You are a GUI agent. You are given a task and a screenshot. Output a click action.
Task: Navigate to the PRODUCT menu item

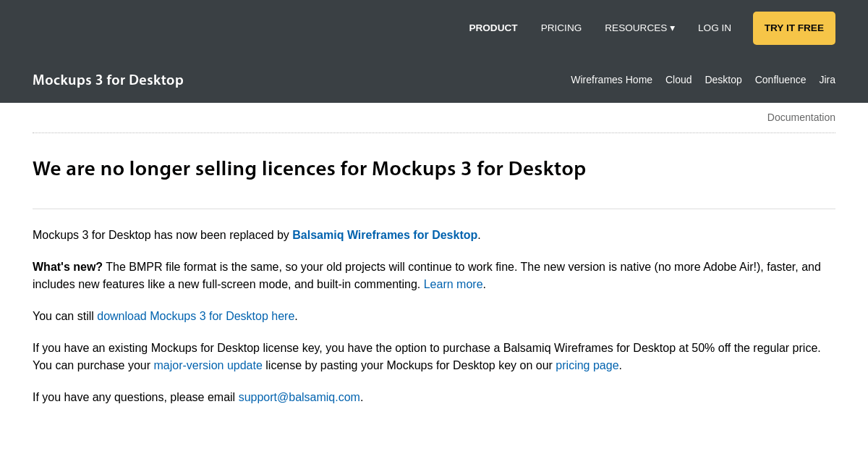[493, 28]
